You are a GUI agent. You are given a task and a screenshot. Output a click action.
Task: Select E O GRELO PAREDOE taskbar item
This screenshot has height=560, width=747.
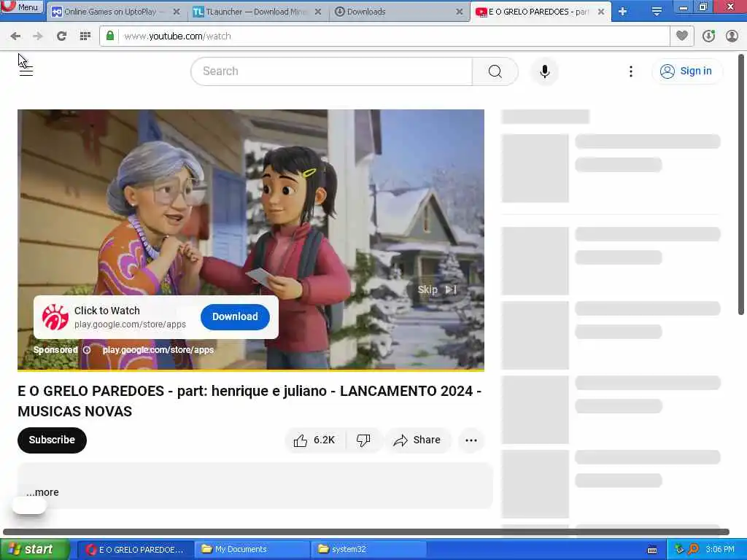tap(135, 550)
